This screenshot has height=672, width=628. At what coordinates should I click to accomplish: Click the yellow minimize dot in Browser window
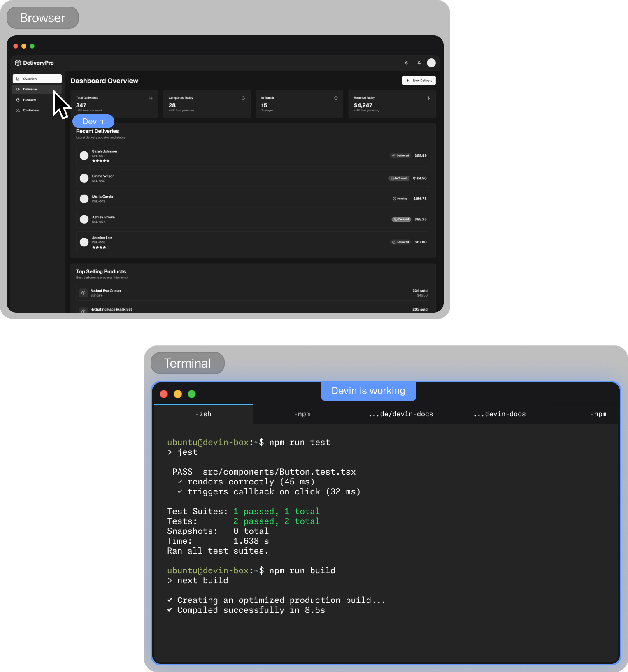pos(24,46)
